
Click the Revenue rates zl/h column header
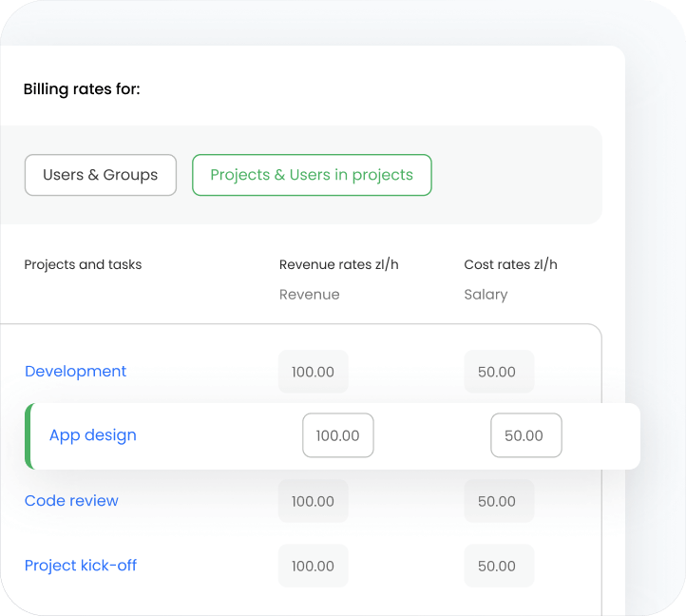[338, 264]
